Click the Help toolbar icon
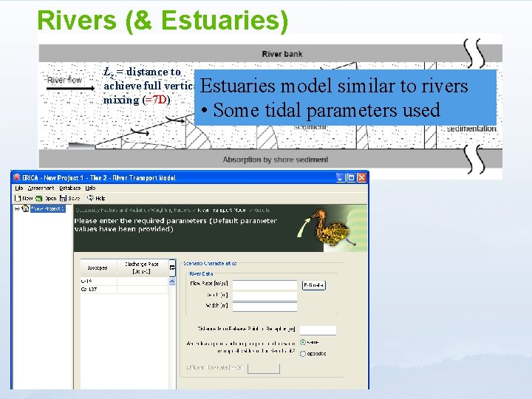Screen dimensions: 532x399 pyautogui.click(x=90, y=198)
